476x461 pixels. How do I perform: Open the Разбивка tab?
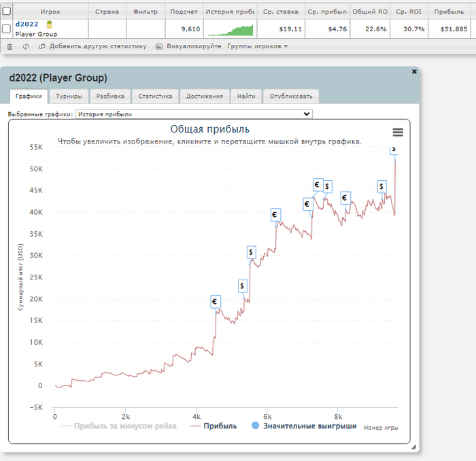point(110,96)
